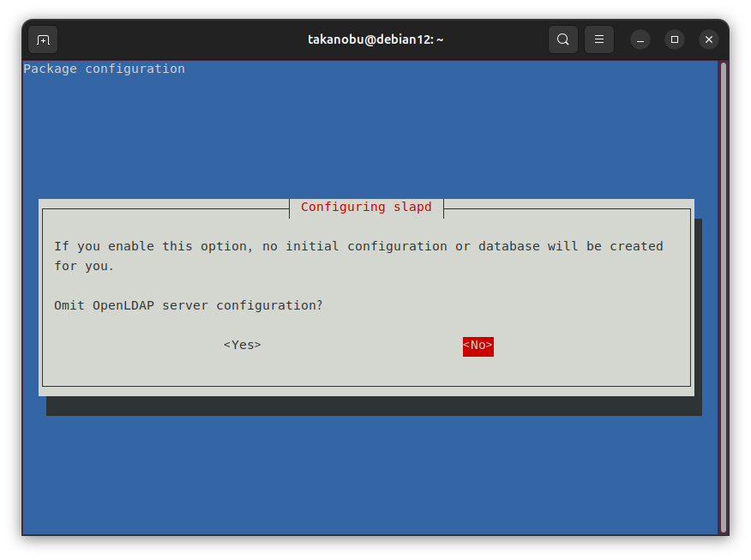Open the terminal hamburger menu
This screenshot has height=560, width=751.
pyautogui.click(x=599, y=39)
